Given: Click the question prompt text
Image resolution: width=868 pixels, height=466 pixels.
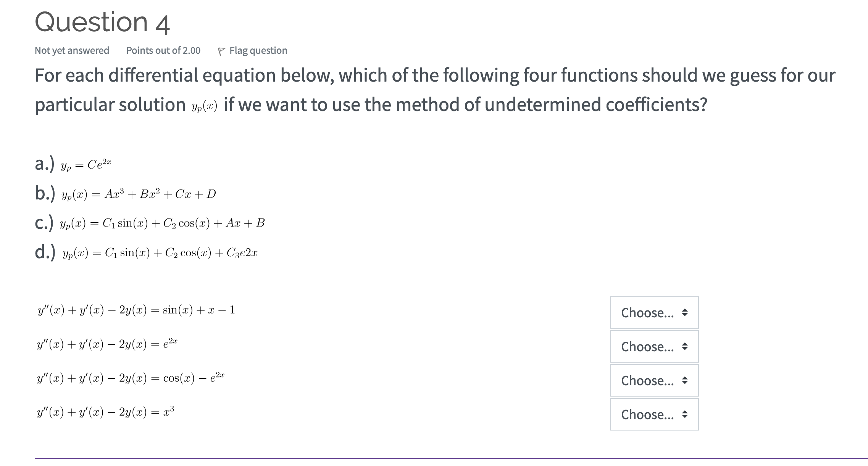Looking at the screenshot, I should pos(420,90).
